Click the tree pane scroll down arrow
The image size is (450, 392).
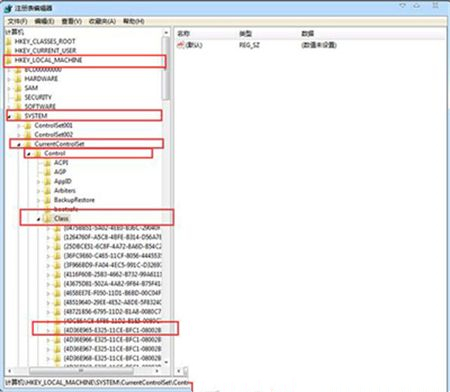click(x=166, y=362)
